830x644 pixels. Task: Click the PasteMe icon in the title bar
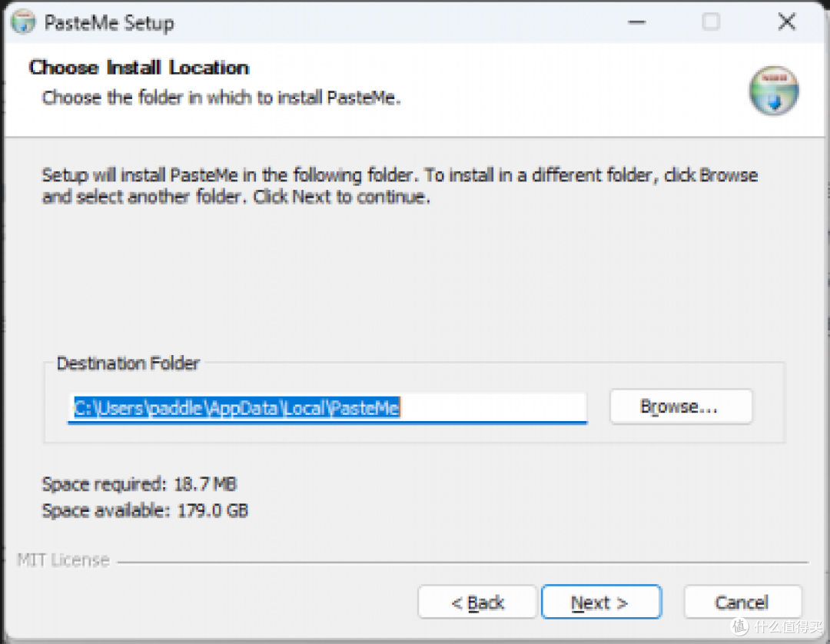click(23, 22)
